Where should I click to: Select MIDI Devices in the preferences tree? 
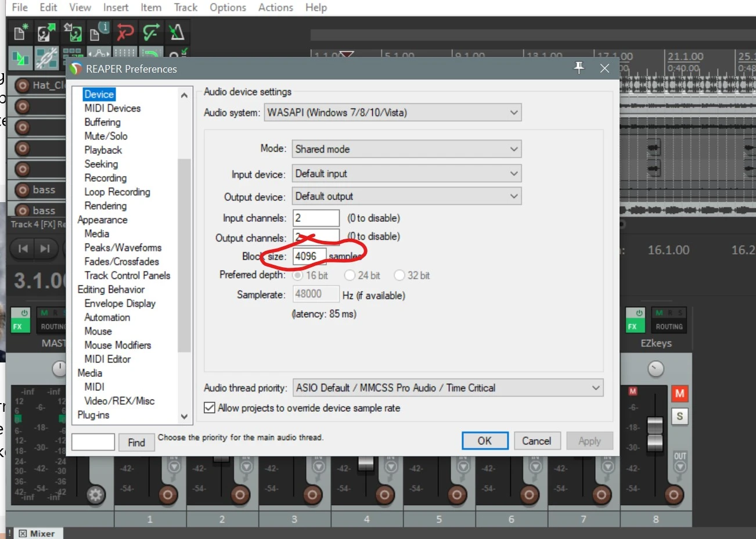[112, 109]
